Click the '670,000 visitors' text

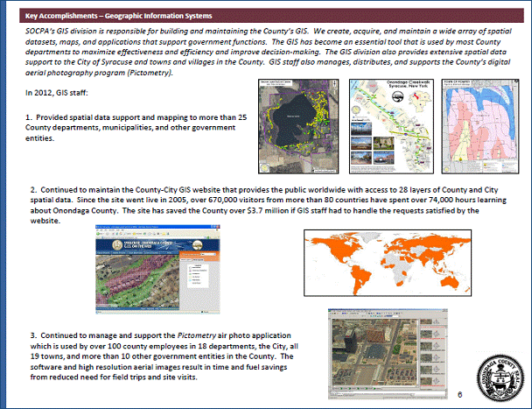236,200
